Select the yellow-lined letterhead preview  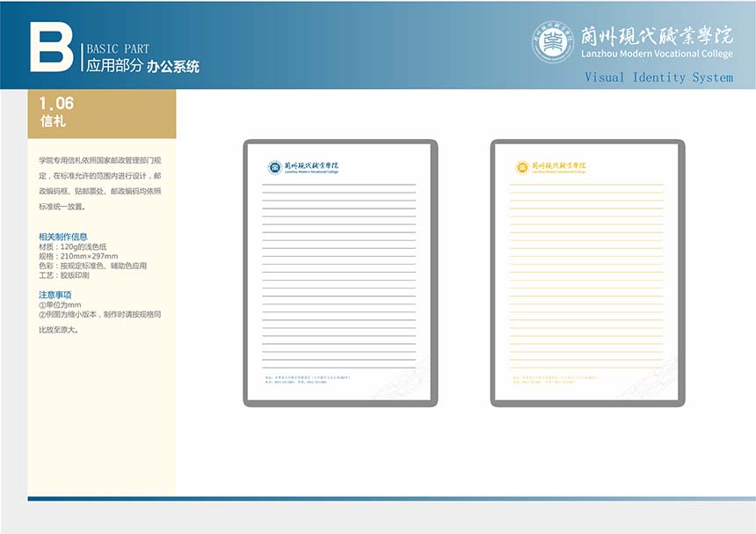(587, 273)
